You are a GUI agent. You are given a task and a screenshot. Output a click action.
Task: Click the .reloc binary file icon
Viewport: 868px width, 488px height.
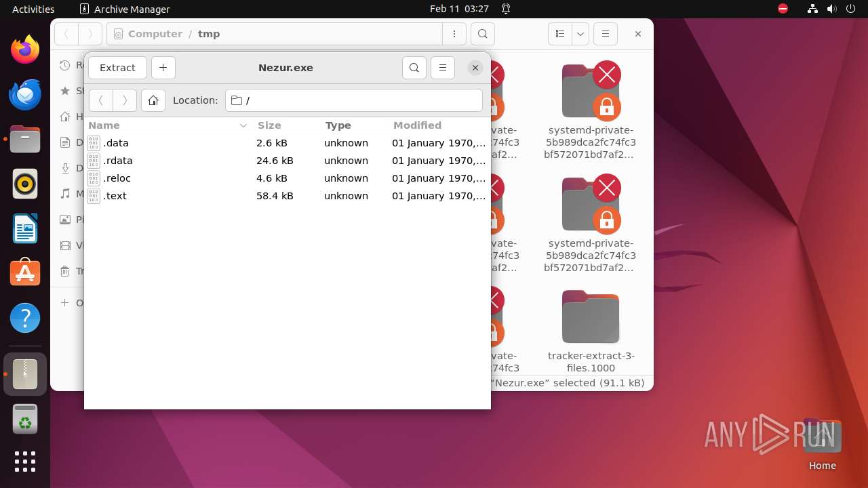[94, 178]
